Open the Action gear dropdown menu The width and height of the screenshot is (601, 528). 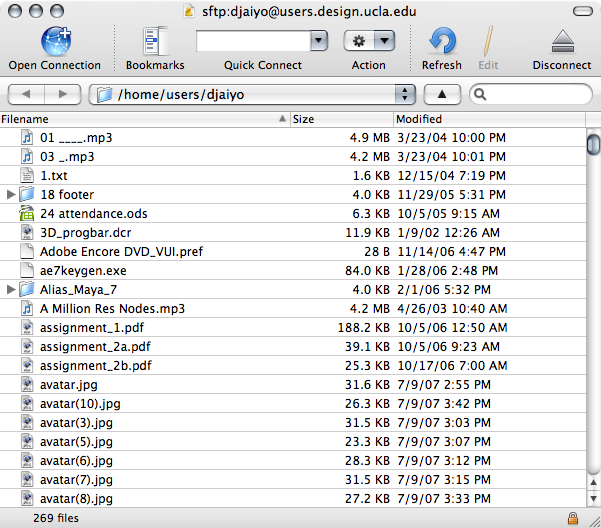tap(368, 41)
